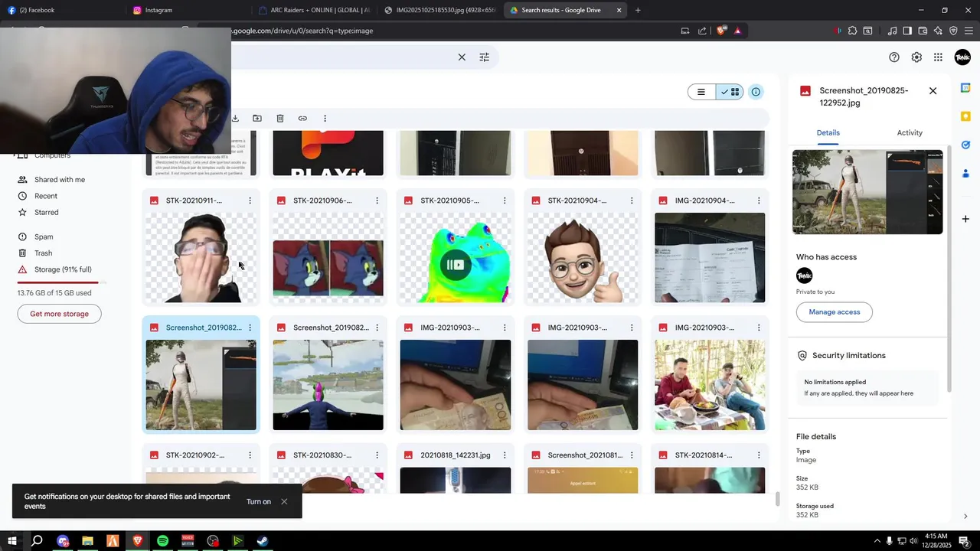Viewport: 980px width, 551px height.
Task: Open options menu for STK-20210902 file
Action: tap(250, 455)
